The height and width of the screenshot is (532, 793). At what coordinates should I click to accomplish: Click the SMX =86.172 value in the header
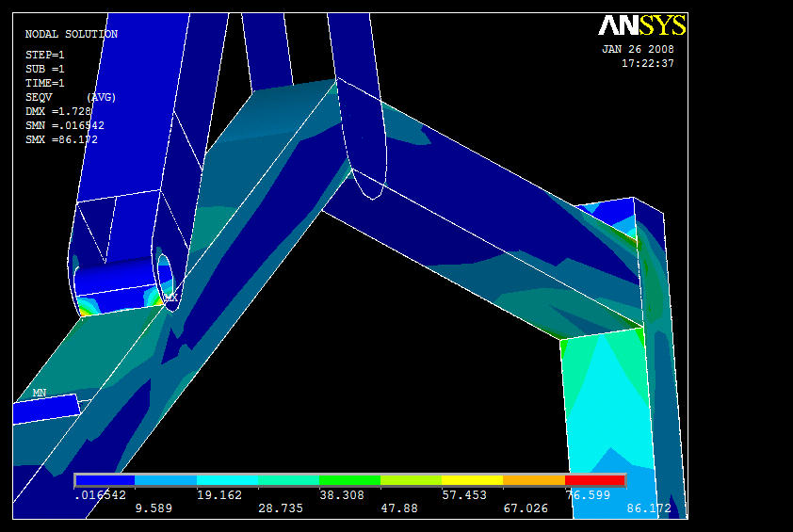[x=62, y=139]
